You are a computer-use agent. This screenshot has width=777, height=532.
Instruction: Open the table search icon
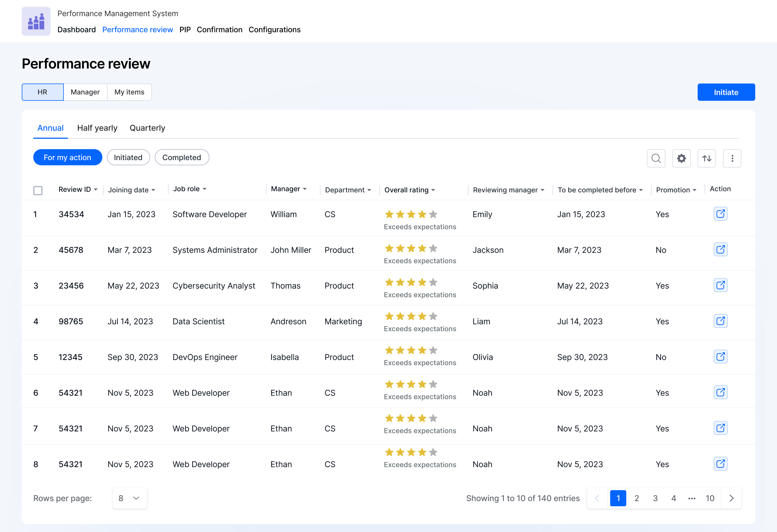[x=656, y=158]
